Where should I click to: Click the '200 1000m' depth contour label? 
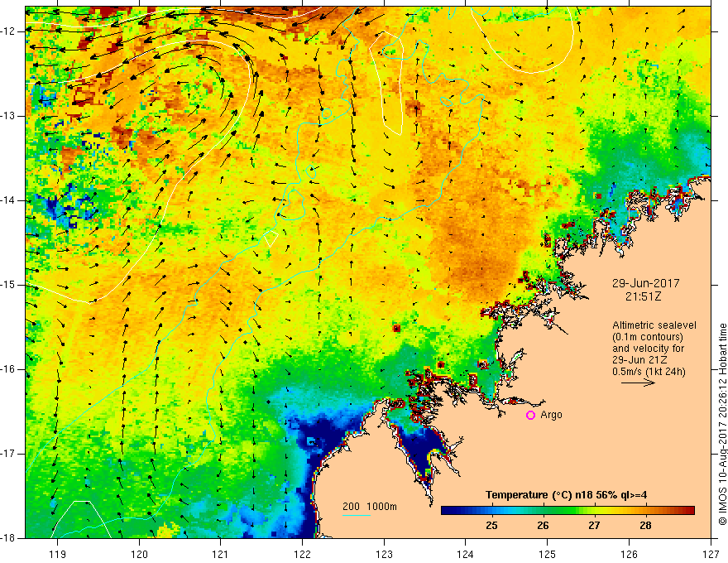point(370,507)
